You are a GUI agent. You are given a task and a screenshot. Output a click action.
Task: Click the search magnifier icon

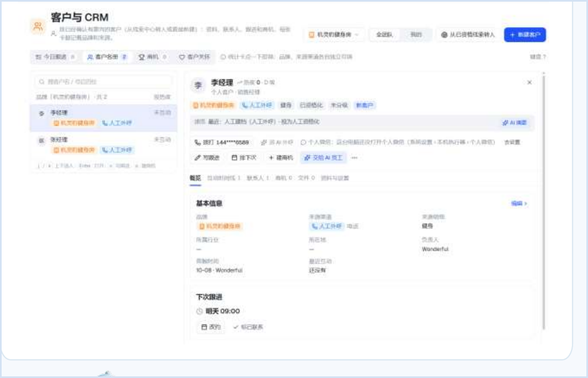click(x=41, y=82)
